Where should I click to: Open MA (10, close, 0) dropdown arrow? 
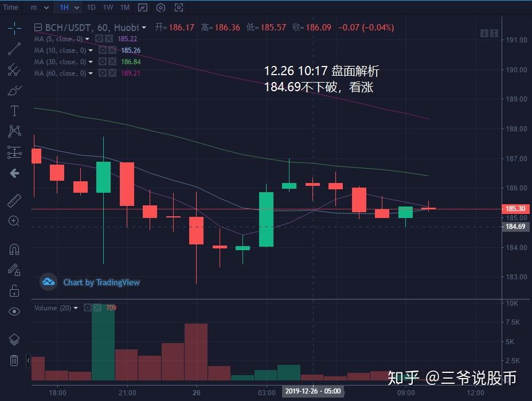[91, 50]
